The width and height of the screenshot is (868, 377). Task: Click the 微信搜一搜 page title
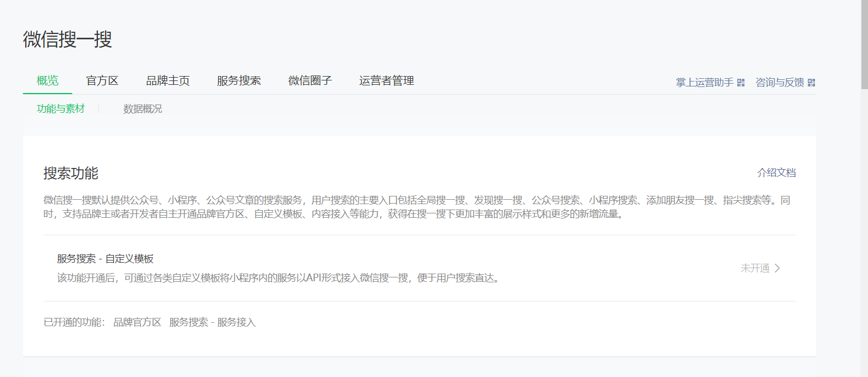pos(67,39)
